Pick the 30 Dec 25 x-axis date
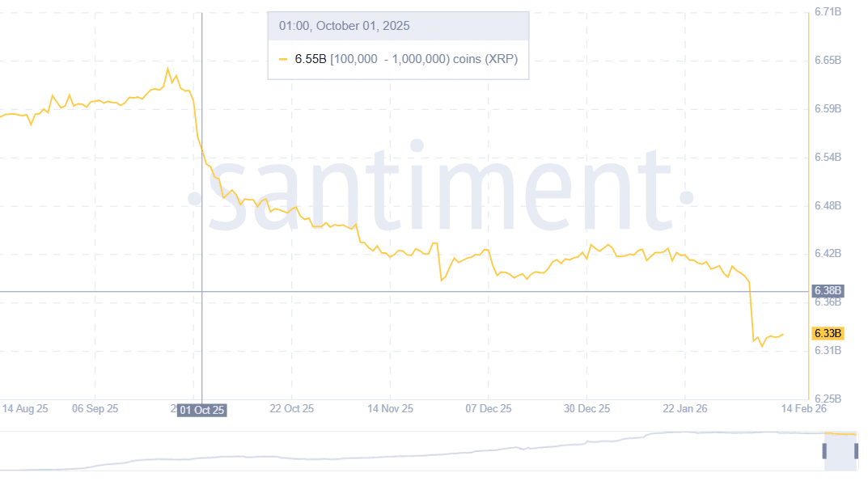This screenshot has height=481, width=868. (587, 409)
